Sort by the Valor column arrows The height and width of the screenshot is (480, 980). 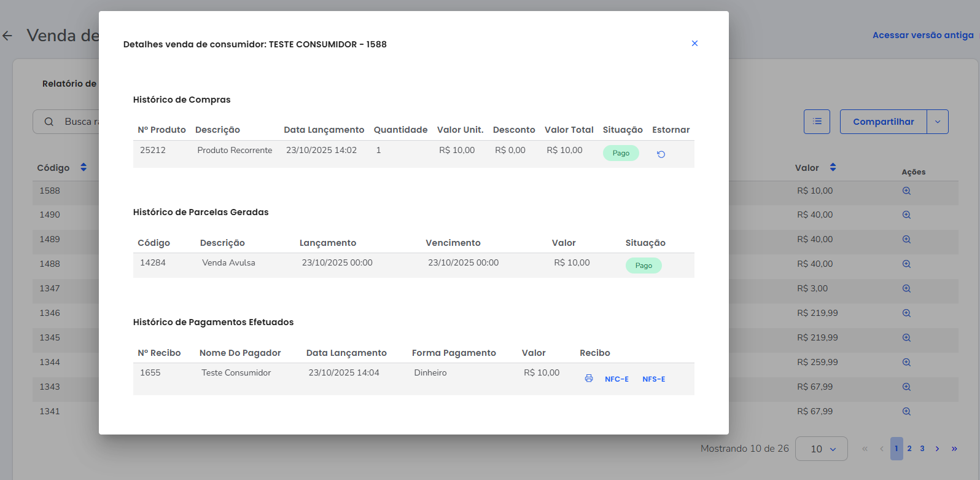[833, 167]
